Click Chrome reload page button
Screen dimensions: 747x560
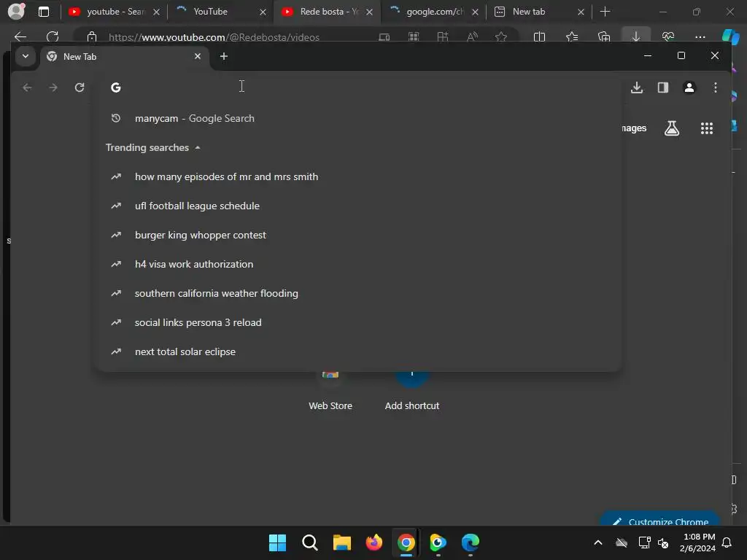[x=80, y=87]
